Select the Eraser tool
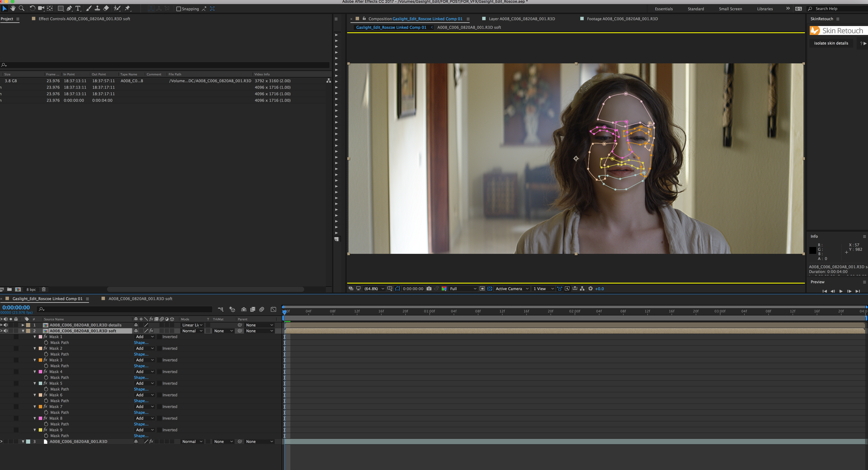The image size is (868, 470). coord(106,8)
